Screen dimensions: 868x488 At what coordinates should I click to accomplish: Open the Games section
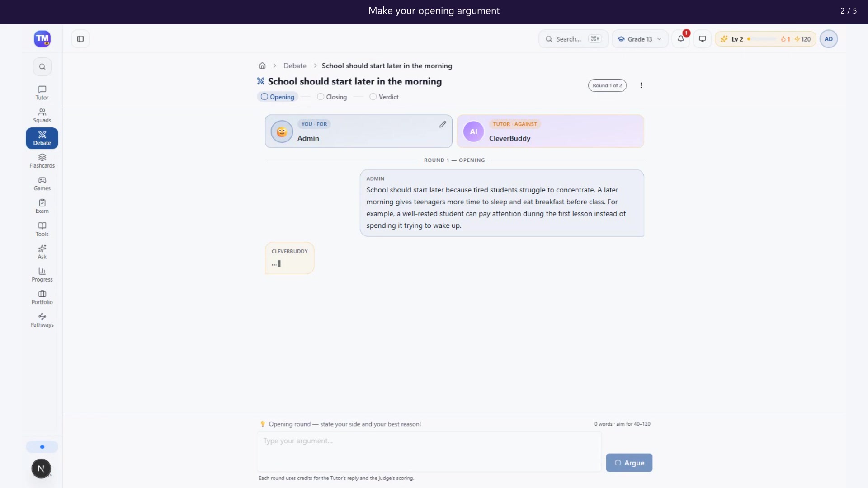point(42,183)
